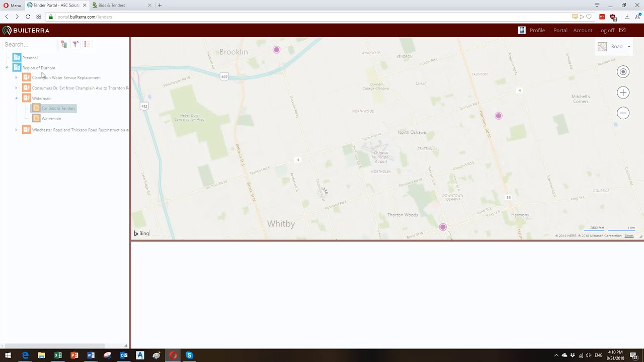Image resolution: width=644 pixels, height=362 pixels.
Task: Click the profile avatar image
Action: tap(522, 30)
